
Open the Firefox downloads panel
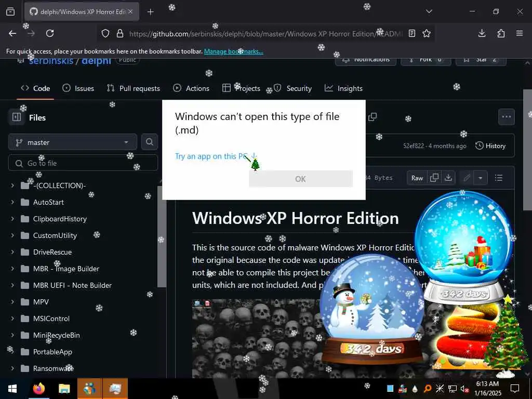click(x=482, y=33)
